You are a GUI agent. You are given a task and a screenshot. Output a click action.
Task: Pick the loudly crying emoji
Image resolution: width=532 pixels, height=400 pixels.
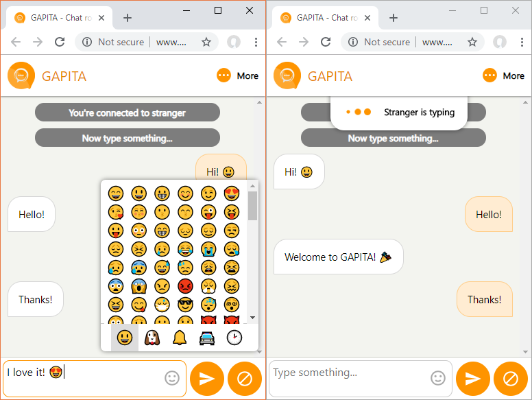coord(208,249)
